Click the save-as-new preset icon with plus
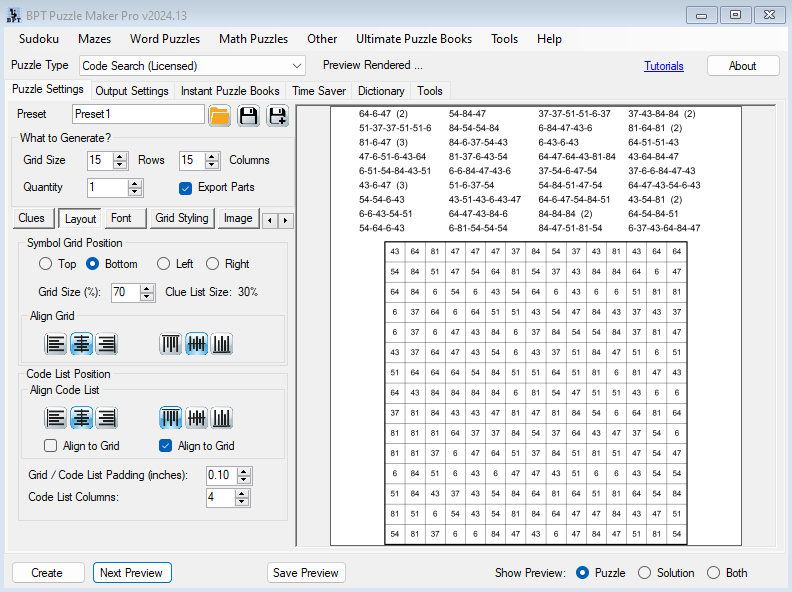This screenshot has width=792, height=592. [277, 115]
